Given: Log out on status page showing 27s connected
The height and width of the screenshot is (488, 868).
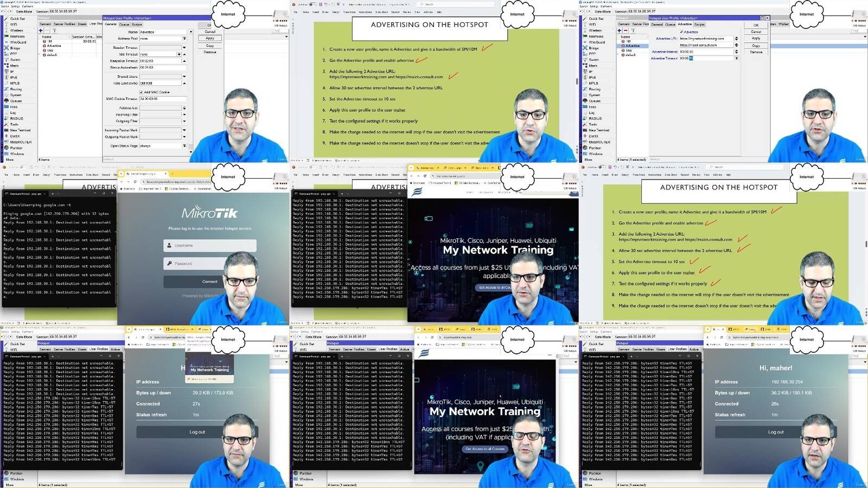Looking at the screenshot, I should tap(197, 432).
